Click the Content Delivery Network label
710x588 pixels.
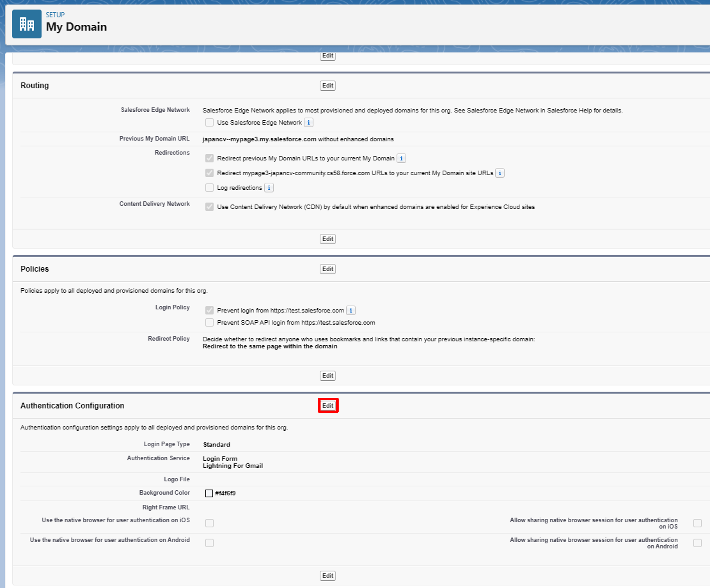coord(155,204)
